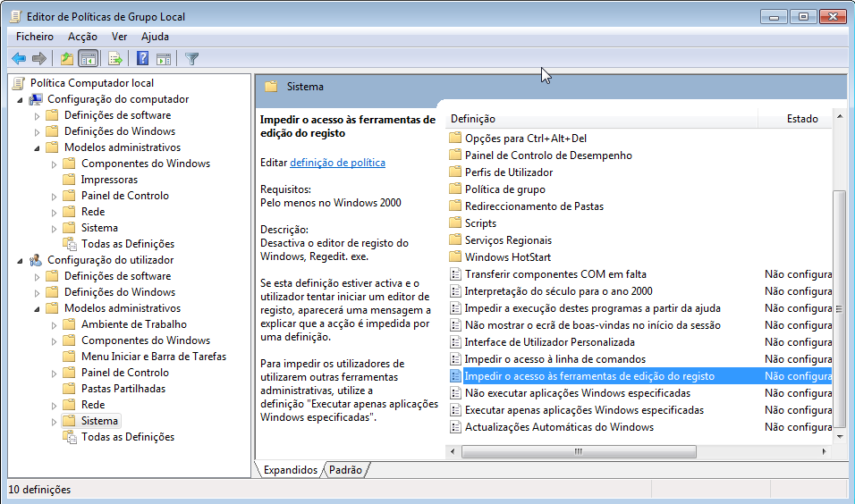The width and height of the screenshot is (855, 504).
Task: Click policy icon for Interface de Utilizador Personalizada
Action: 455,342
